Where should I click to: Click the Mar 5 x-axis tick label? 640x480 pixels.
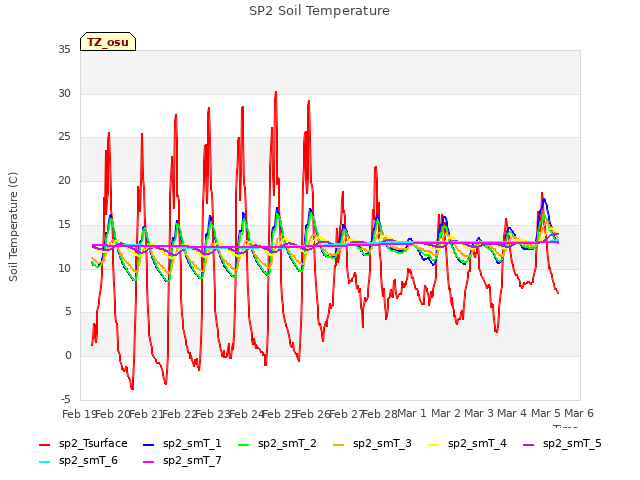tap(546, 413)
